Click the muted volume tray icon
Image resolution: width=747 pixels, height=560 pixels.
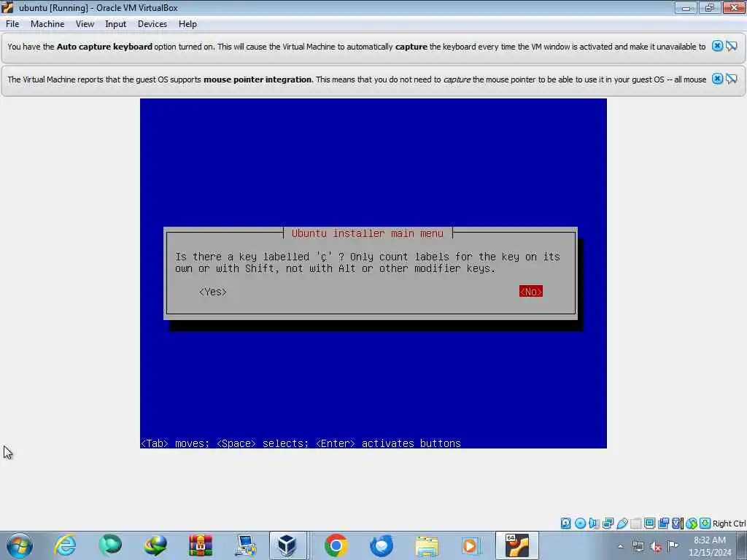pos(656,547)
